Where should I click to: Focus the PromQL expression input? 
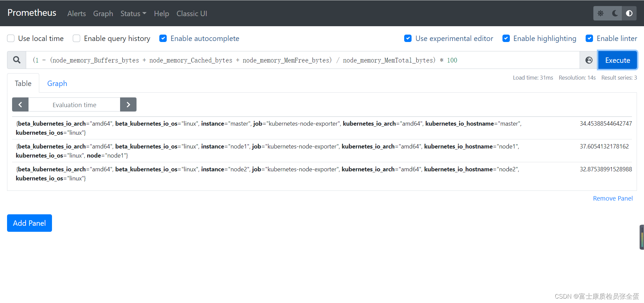click(303, 60)
